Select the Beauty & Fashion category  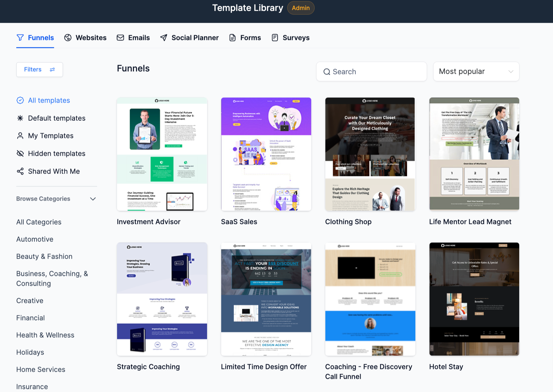[x=44, y=256]
